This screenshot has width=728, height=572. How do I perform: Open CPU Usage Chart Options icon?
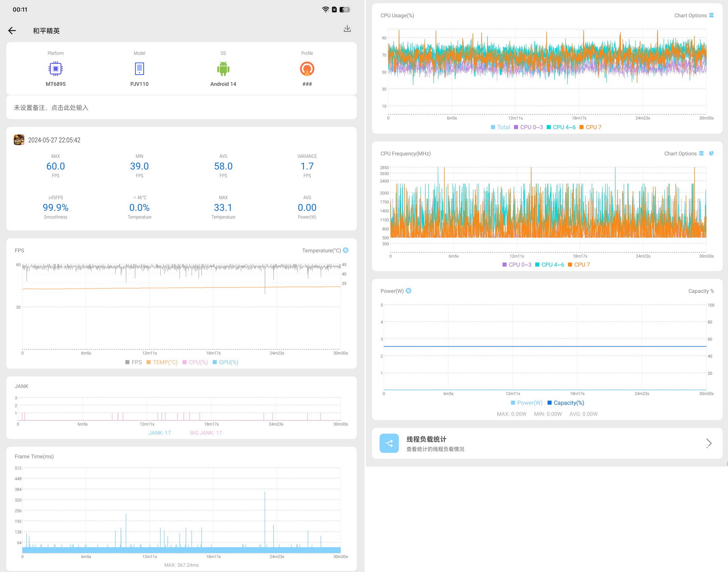click(x=711, y=15)
